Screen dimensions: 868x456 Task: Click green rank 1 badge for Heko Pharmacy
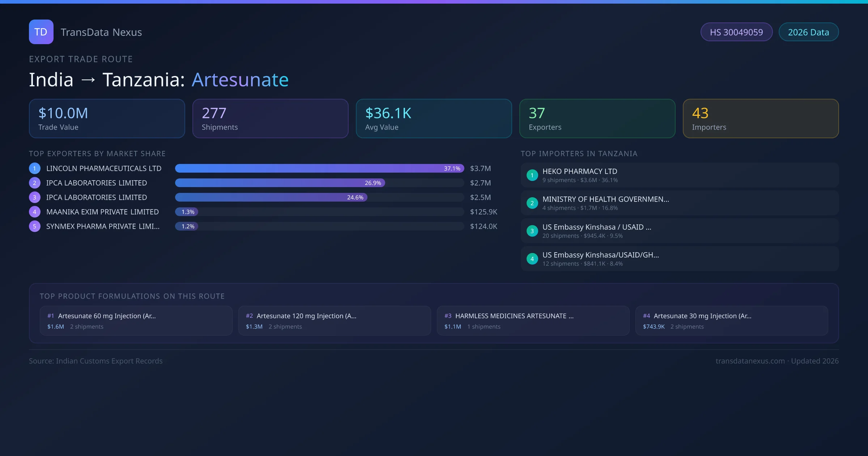[x=532, y=175]
